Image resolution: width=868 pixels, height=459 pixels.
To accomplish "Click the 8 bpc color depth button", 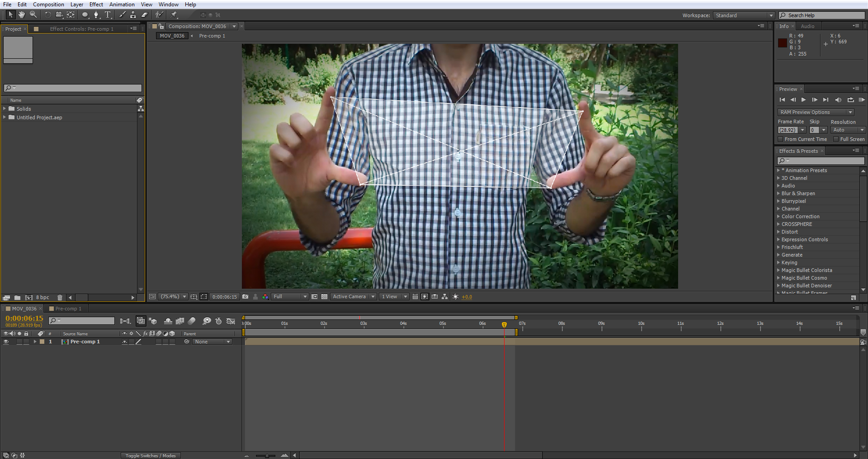I will (43, 298).
